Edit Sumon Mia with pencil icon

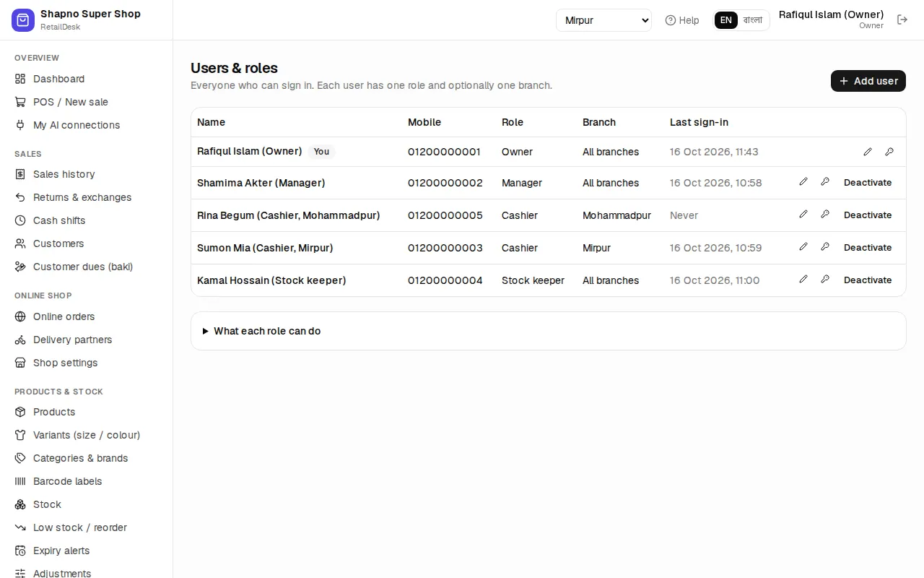coord(803,247)
